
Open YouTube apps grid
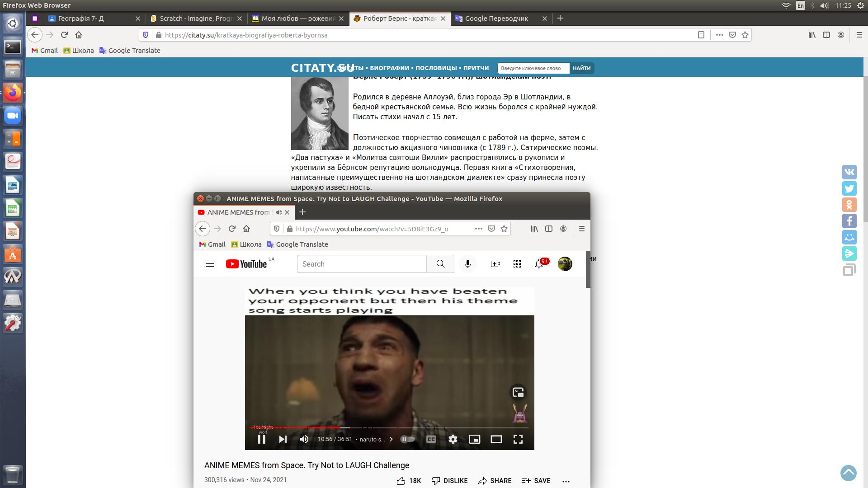[x=517, y=264]
